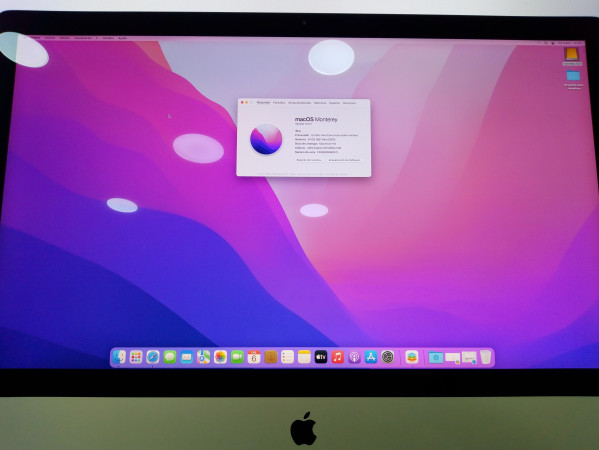Image resolution: width=599 pixels, height=450 pixels.
Task: Open the Visualización menu
Action: click(x=83, y=38)
